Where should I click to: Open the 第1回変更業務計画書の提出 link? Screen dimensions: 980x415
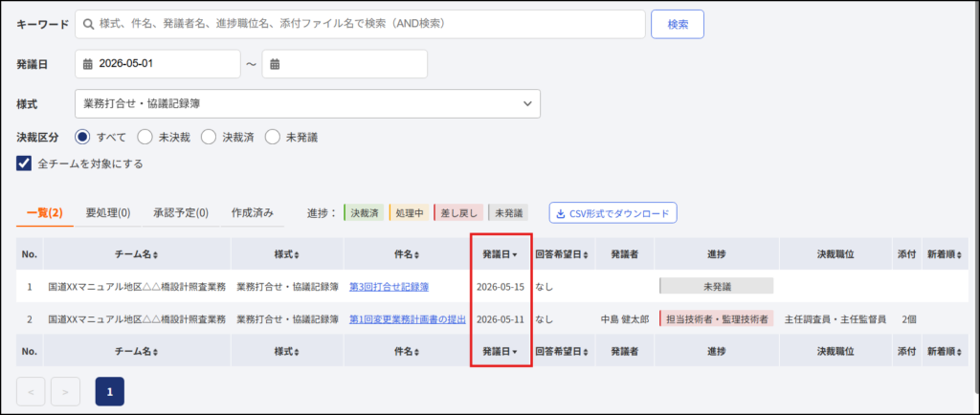click(408, 318)
